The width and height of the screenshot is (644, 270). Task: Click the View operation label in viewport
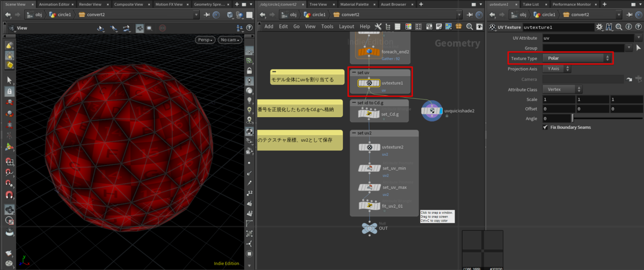point(22,27)
